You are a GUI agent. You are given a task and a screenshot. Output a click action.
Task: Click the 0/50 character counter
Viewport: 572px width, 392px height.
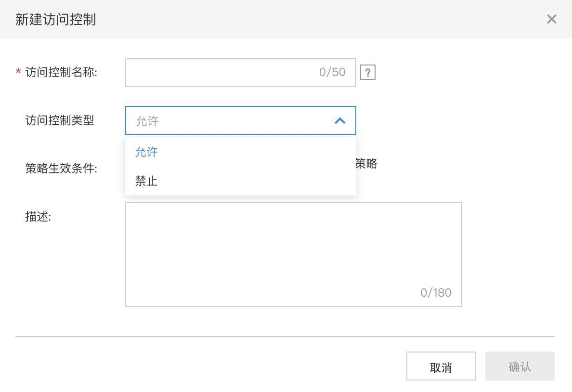point(332,72)
